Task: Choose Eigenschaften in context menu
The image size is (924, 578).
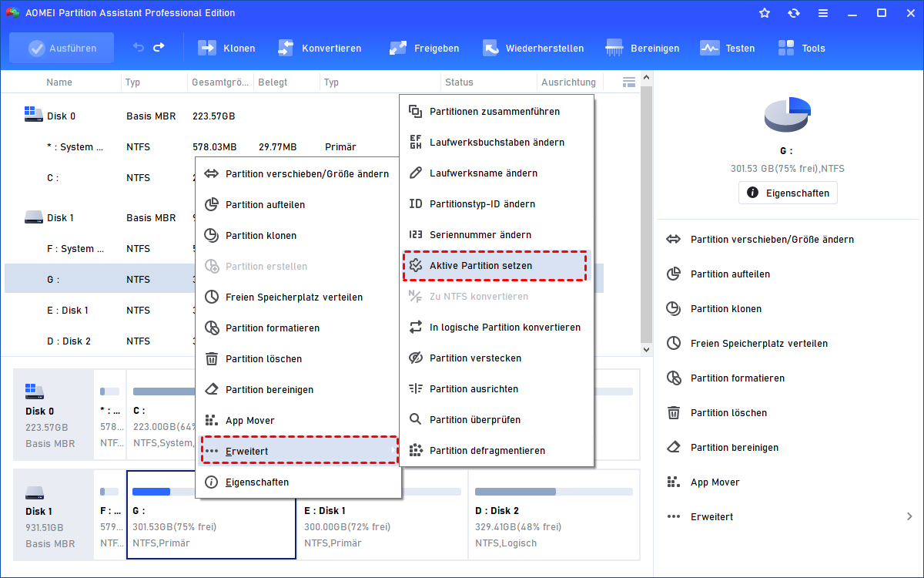Action: click(298, 482)
